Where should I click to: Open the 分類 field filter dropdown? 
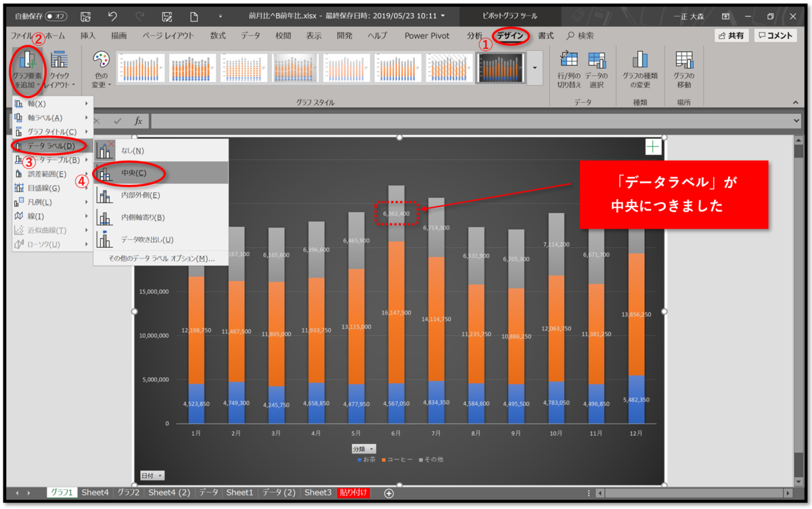pyautogui.click(x=364, y=449)
